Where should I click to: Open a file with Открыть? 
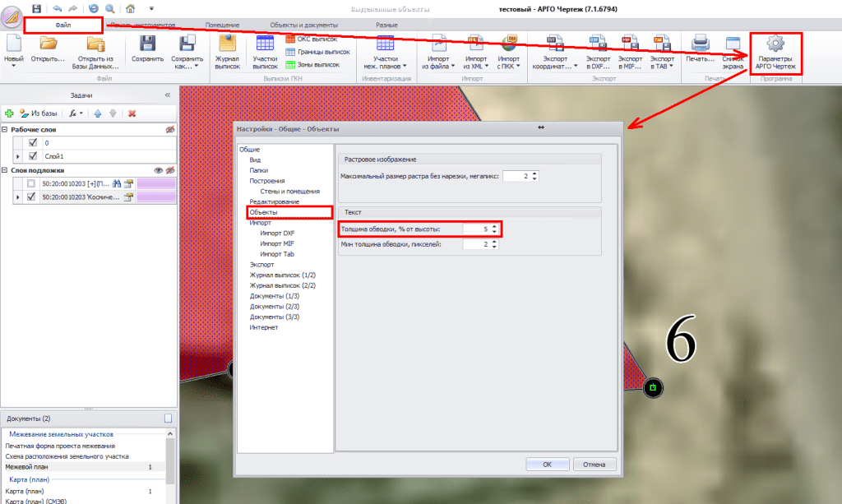[48, 49]
